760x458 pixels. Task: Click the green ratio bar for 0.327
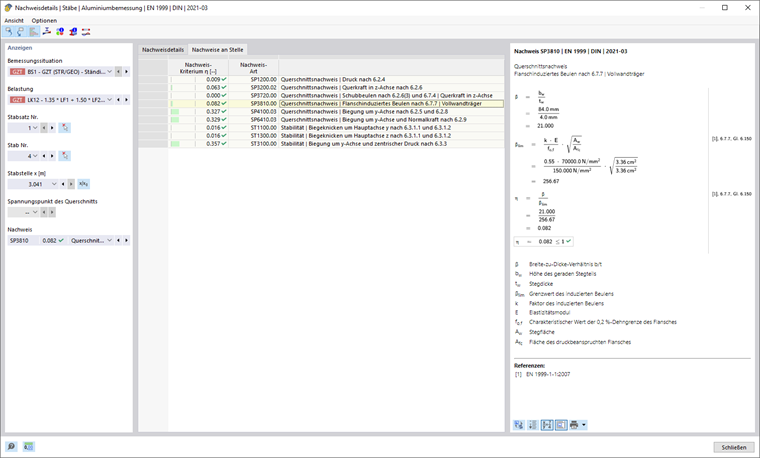click(x=175, y=111)
